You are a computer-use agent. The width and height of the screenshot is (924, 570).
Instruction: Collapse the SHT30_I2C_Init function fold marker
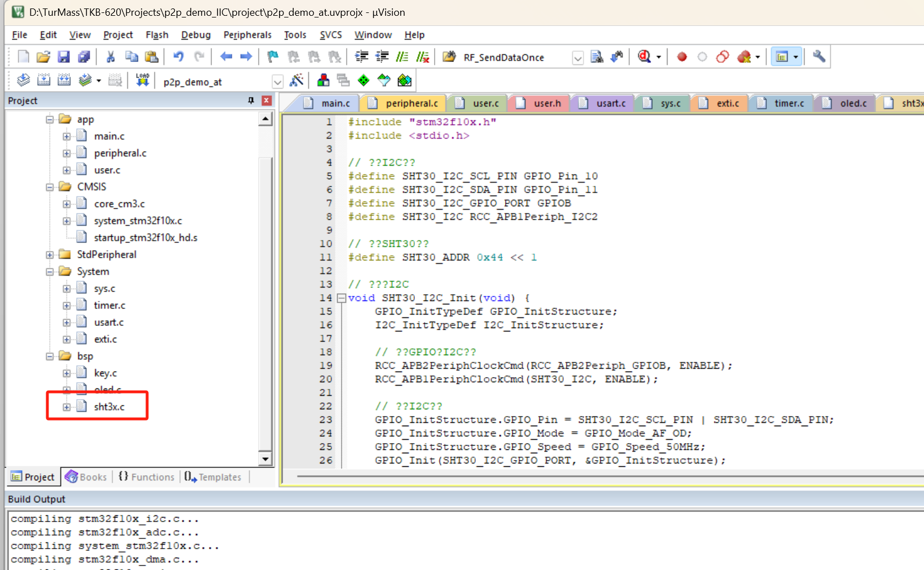[x=341, y=298]
